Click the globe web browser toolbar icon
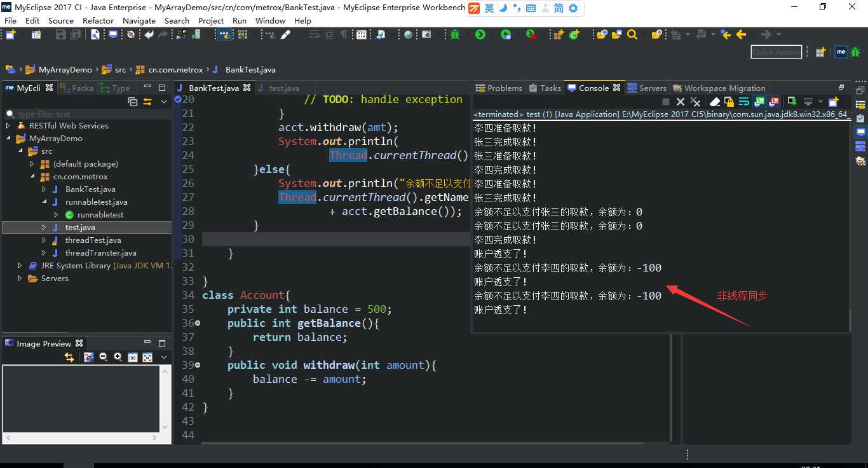This screenshot has height=468, width=868. [x=408, y=35]
